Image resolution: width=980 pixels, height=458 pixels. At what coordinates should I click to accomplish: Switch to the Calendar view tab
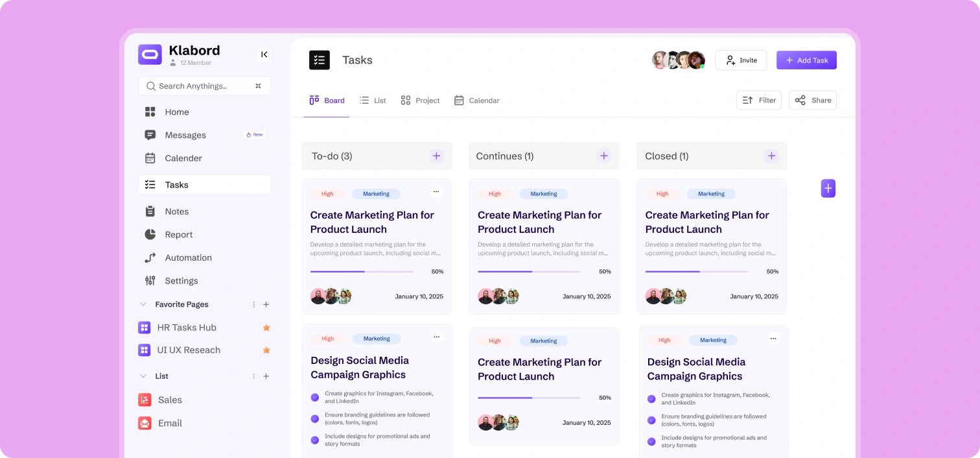(477, 100)
